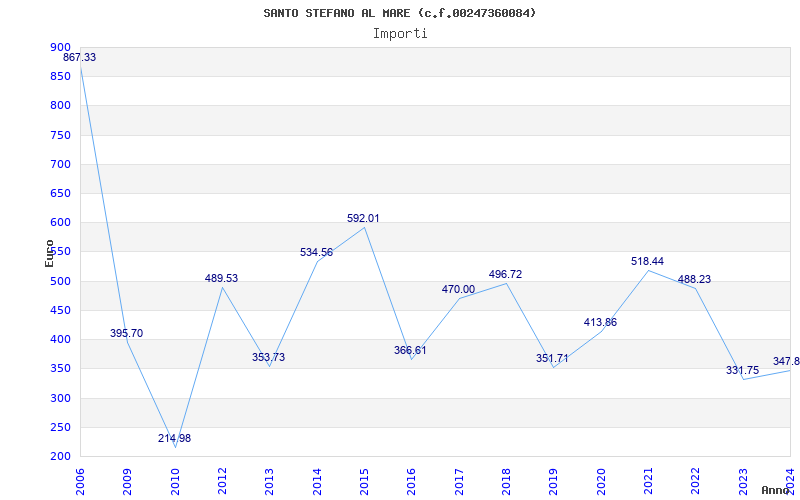Click the 650 y-axis tick label
This screenshot has width=800, height=500.
coord(60,193)
